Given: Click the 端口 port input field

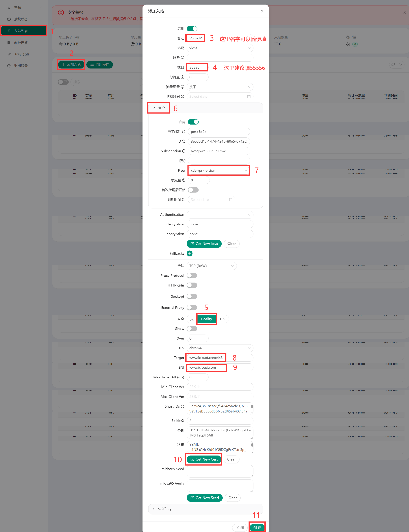Looking at the screenshot, I should 197,67.
